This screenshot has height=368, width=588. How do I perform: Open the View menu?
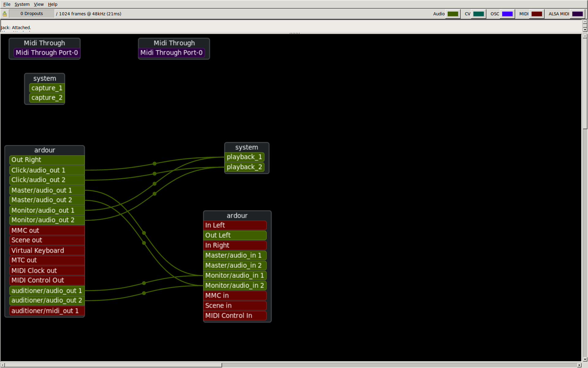point(39,4)
